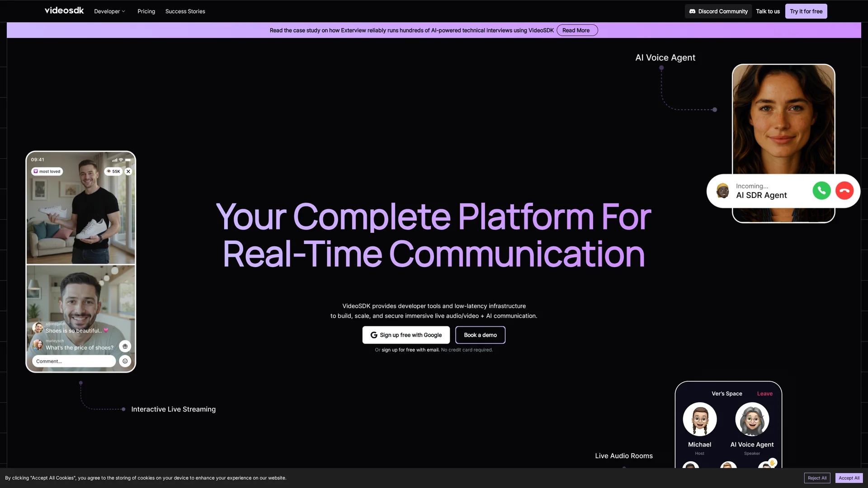This screenshot has width=868, height=488.
Task: Click 'What's the price of shoes?' comment
Action: click(80, 347)
